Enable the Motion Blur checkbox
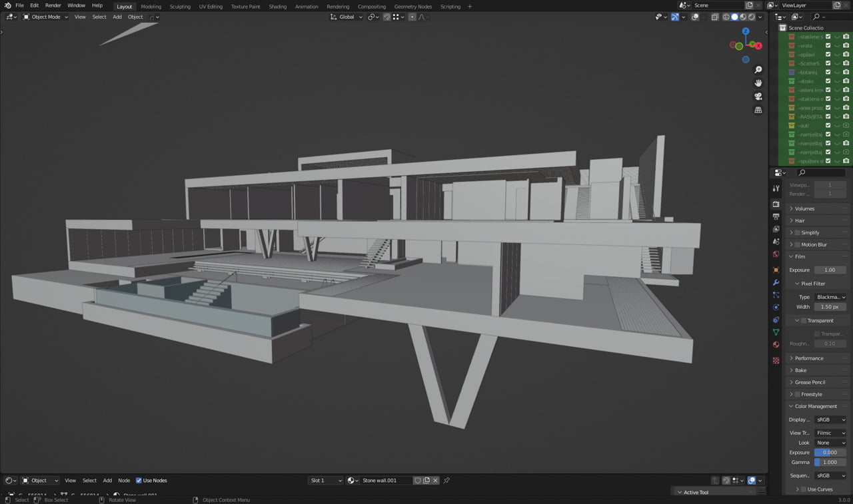Image resolution: width=853 pixels, height=504 pixels. (x=797, y=245)
